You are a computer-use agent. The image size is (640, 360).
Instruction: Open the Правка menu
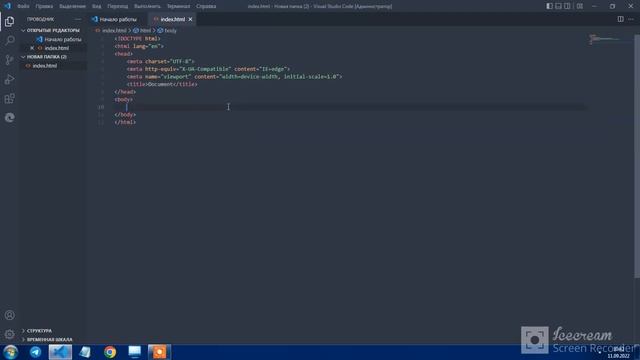click(44, 6)
